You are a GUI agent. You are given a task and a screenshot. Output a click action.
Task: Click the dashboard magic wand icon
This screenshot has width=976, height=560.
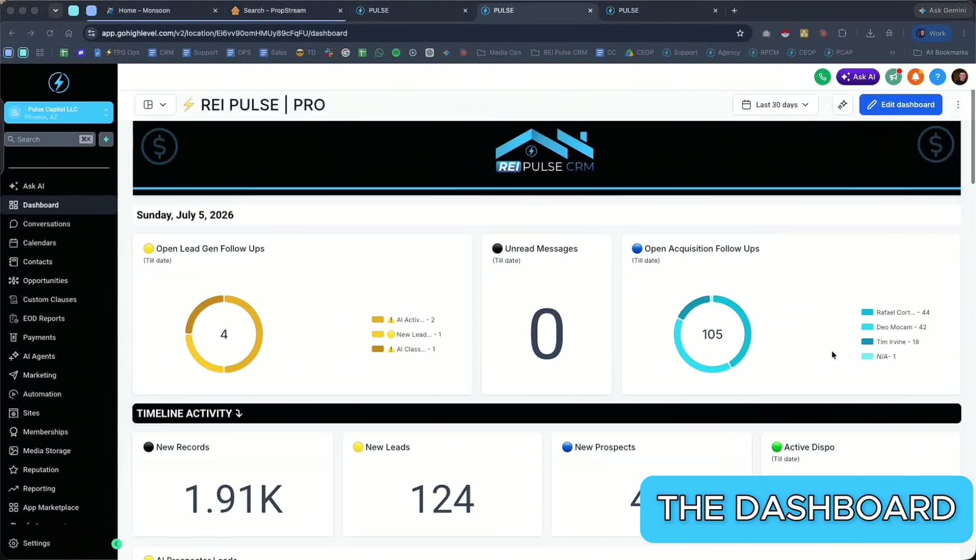[x=842, y=105]
